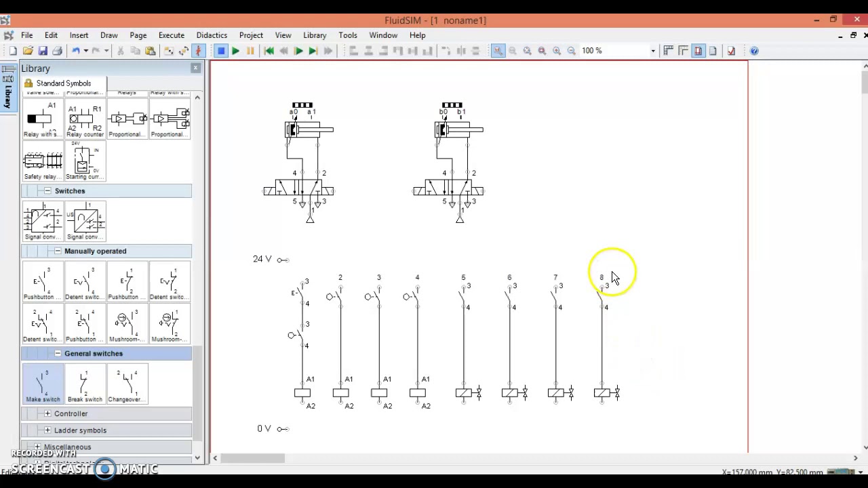Viewport: 868px width, 488px height.
Task: Click simulate to next state change icon
Action: pyautogui.click(x=313, y=51)
